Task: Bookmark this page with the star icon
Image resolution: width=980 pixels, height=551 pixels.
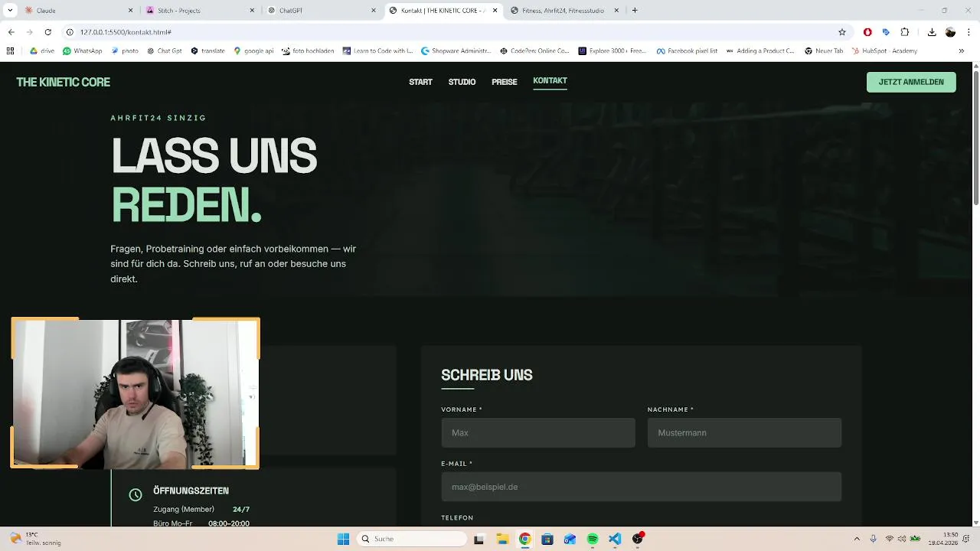Action: 842,32
